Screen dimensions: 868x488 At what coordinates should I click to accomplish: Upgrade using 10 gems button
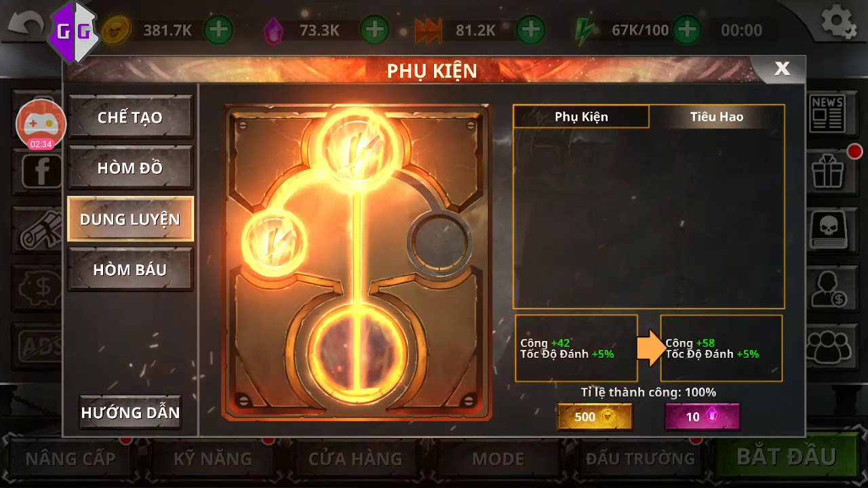702,417
